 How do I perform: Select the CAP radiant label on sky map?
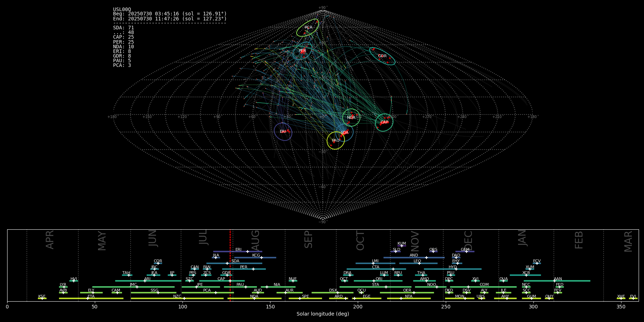(x=384, y=122)
